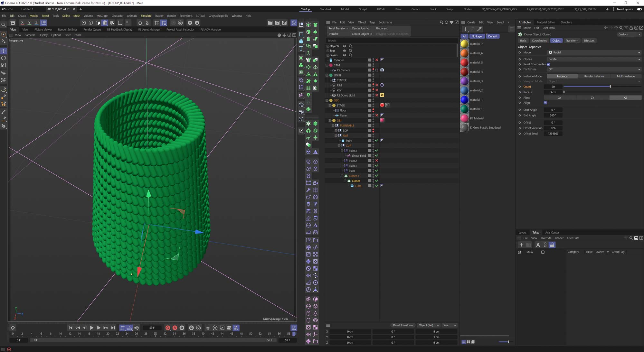Click the lock icon in Takes panel
The image size is (644, 352).
point(552,245)
